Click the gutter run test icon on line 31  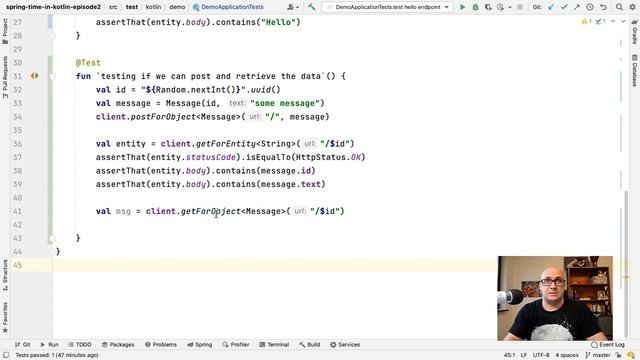pyautogui.click(x=34, y=76)
